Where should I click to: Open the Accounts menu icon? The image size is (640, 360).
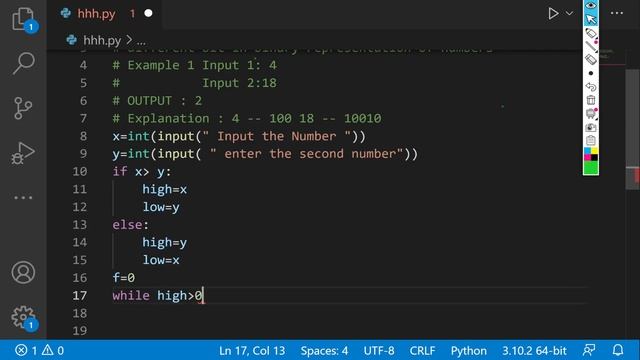pyautogui.click(x=23, y=272)
